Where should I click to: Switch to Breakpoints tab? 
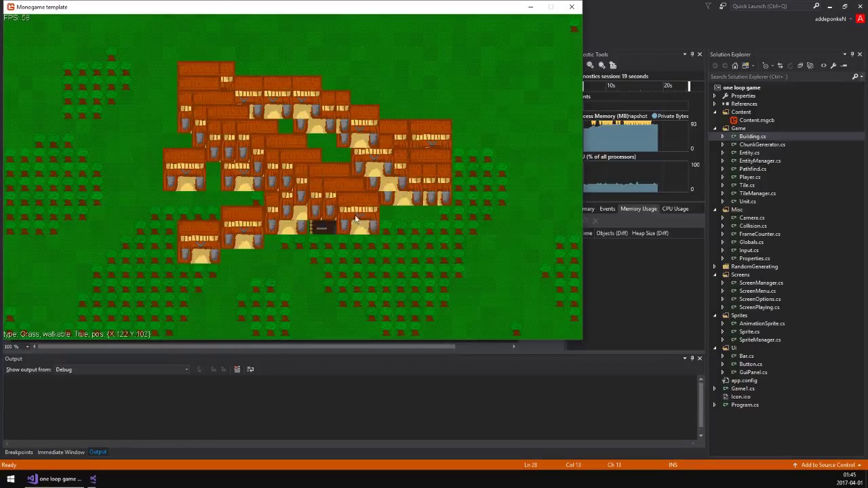point(19,452)
